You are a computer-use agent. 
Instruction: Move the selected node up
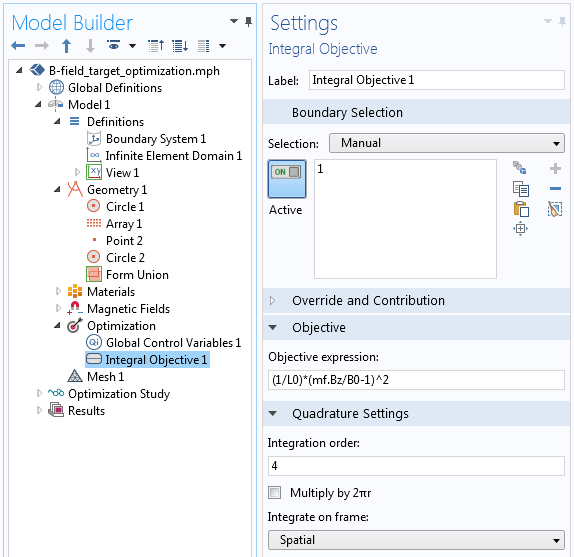click(x=66, y=46)
